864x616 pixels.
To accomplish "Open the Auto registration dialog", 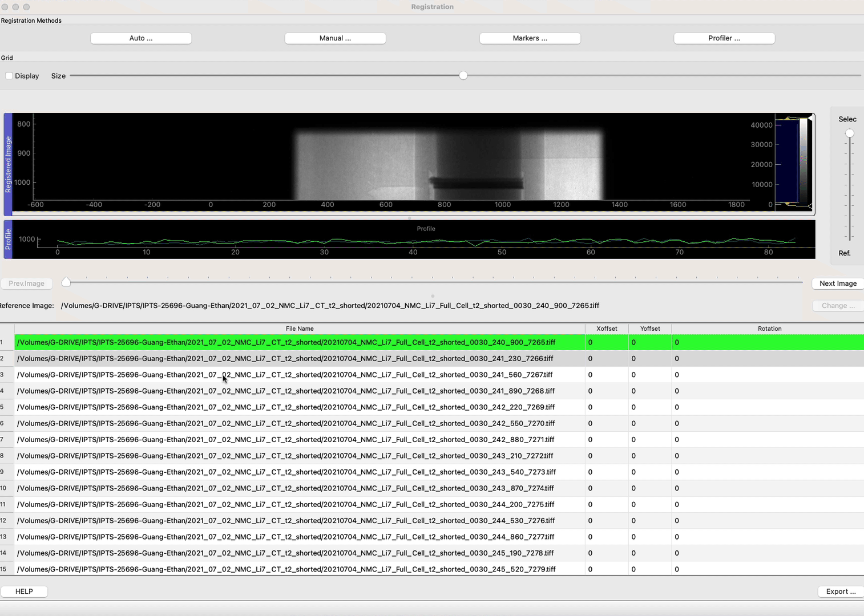I will tap(140, 38).
